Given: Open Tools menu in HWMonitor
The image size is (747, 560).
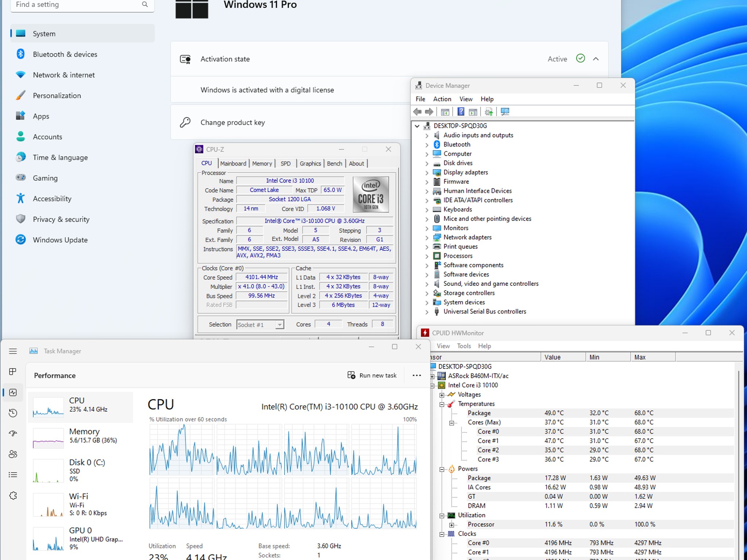Looking at the screenshot, I should (x=464, y=346).
